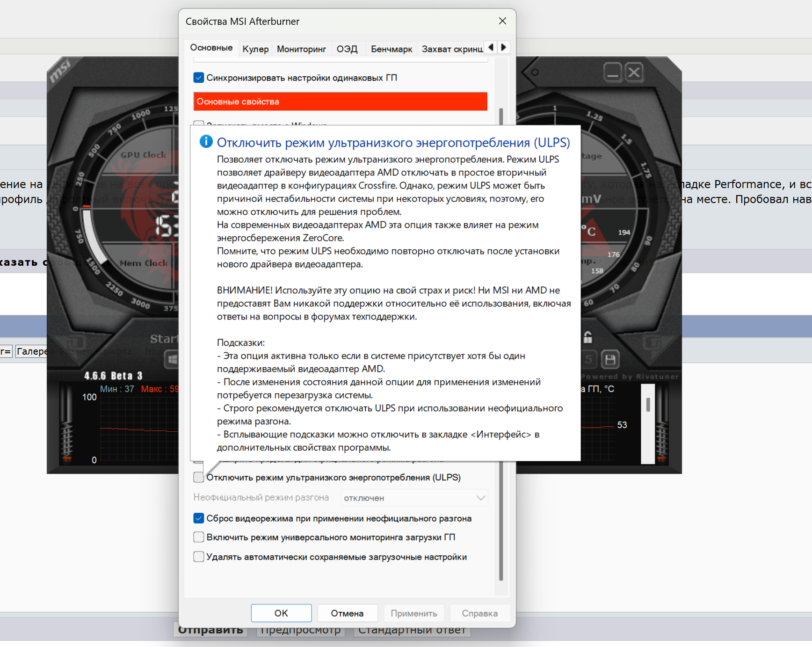Tick auto-delete saved startup settings checkbox
This screenshot has width=812, height=647.
tap(198, 557)
